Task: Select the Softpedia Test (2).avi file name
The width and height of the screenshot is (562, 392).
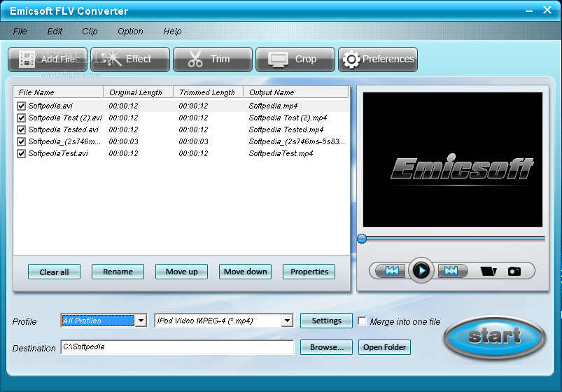Action: click(x=65, y=118)
